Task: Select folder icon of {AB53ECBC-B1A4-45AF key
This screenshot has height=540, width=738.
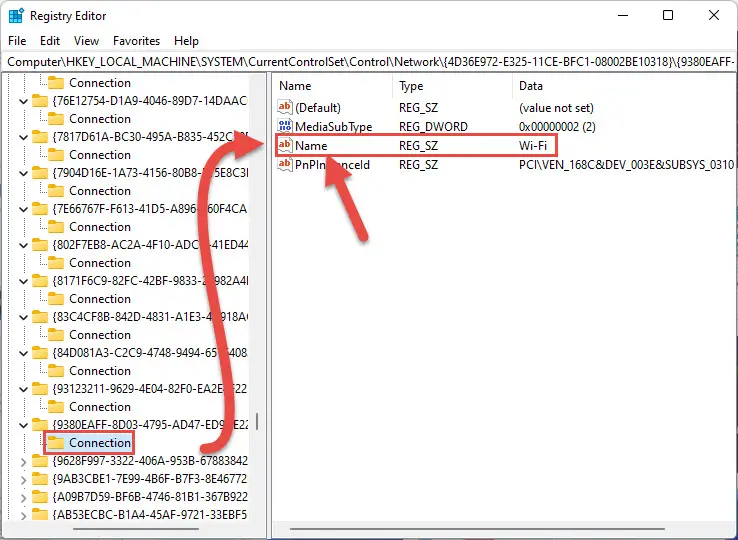Action: (40, 515)
